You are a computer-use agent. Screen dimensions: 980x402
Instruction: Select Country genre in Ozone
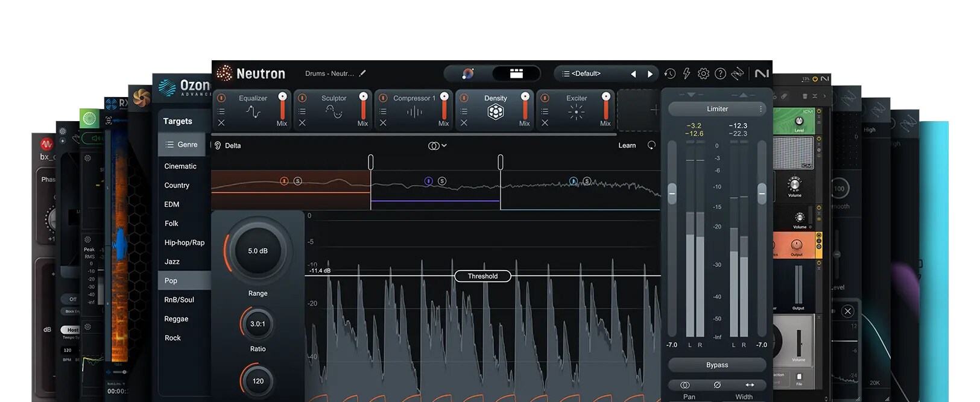[177, 186]
